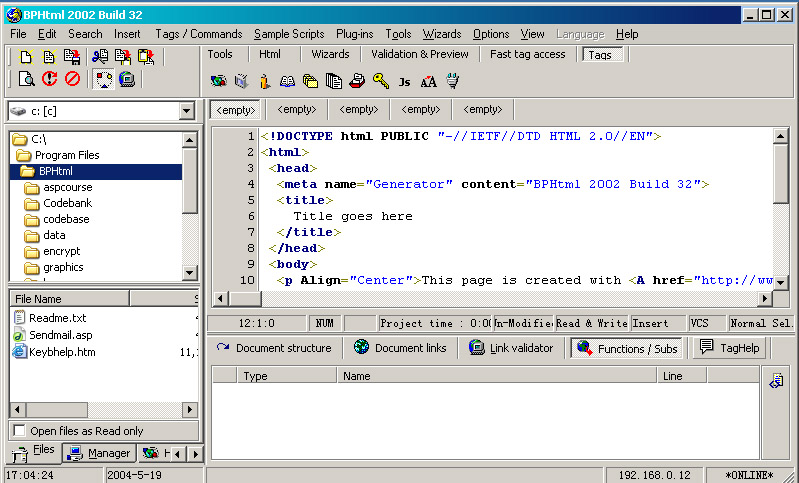
Task: Save the file with the disk icon
Action: pos(72,57)
